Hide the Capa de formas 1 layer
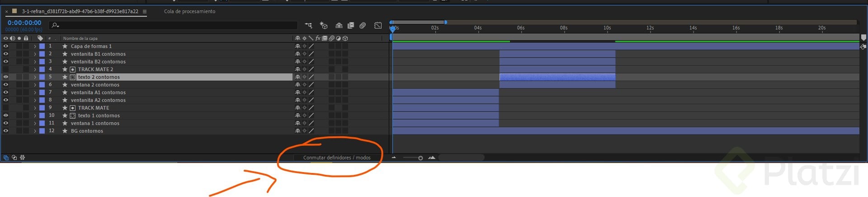 click(x=6, y=46)
